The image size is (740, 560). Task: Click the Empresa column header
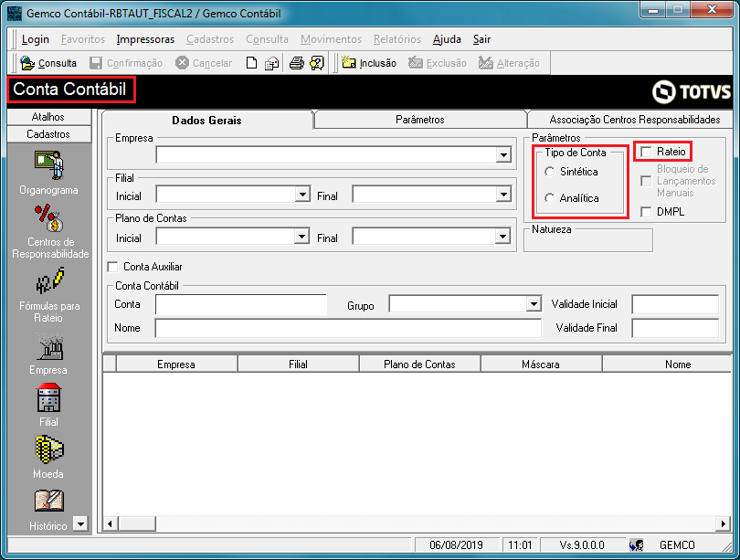[x=176, y=365]
